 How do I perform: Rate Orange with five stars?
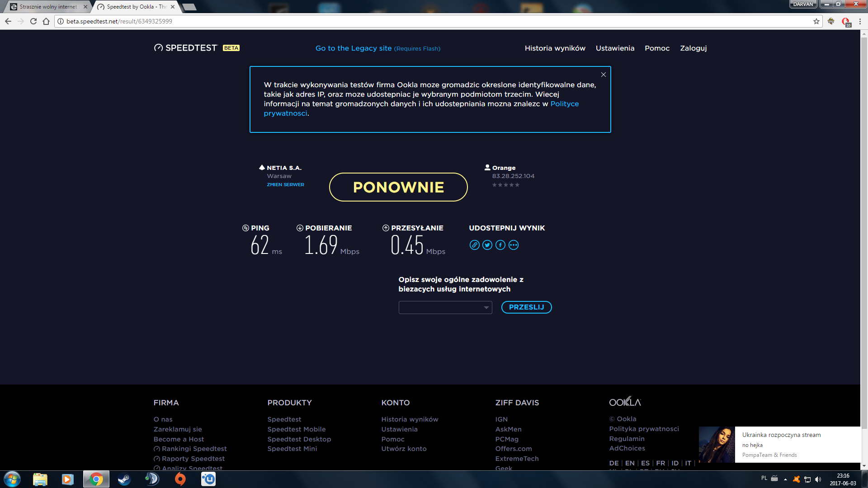click(517, 185)
